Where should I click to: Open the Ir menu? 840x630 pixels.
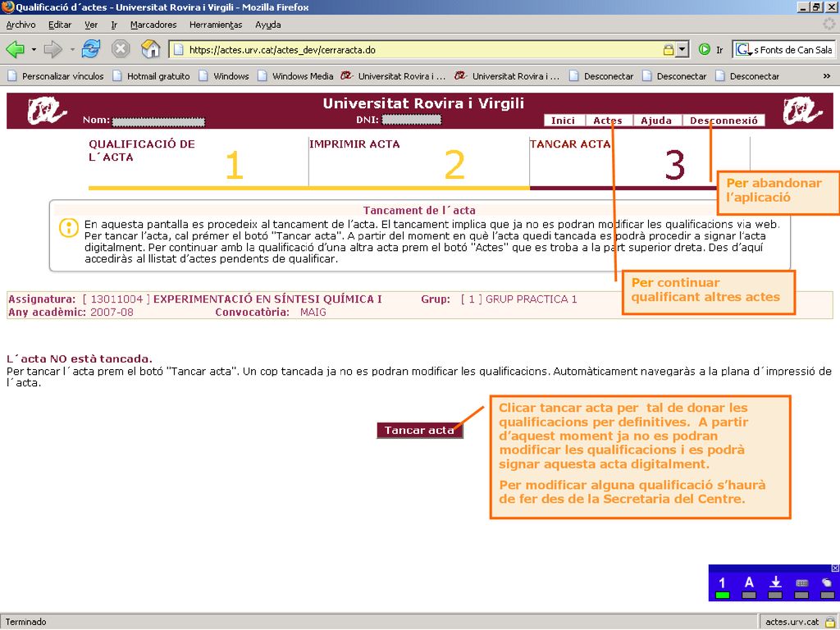point(114,25)
